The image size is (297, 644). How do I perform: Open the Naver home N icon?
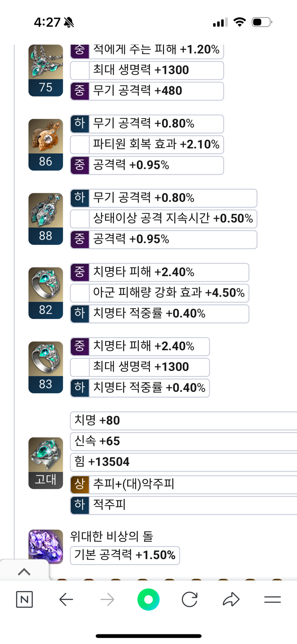25,599
